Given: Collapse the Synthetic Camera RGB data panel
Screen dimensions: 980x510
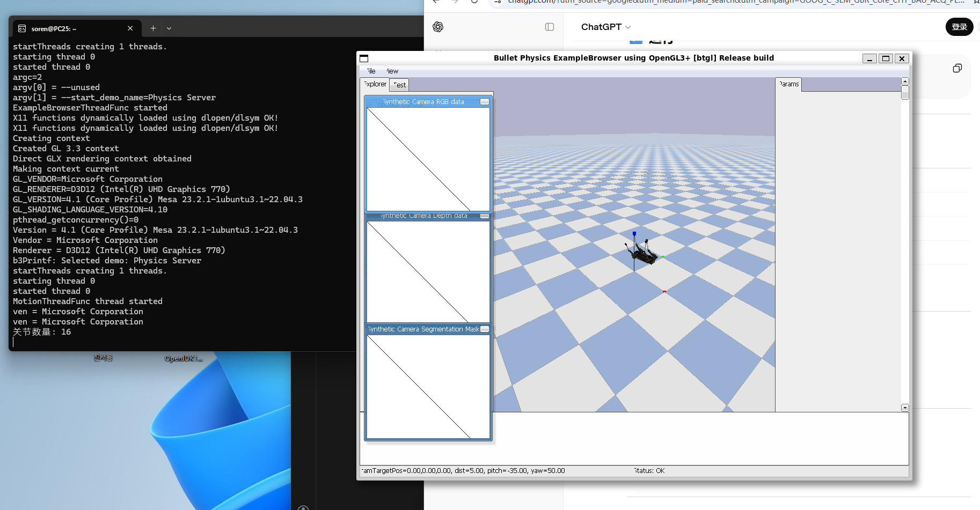Looking at the screenshot, I should click(485, 102).
